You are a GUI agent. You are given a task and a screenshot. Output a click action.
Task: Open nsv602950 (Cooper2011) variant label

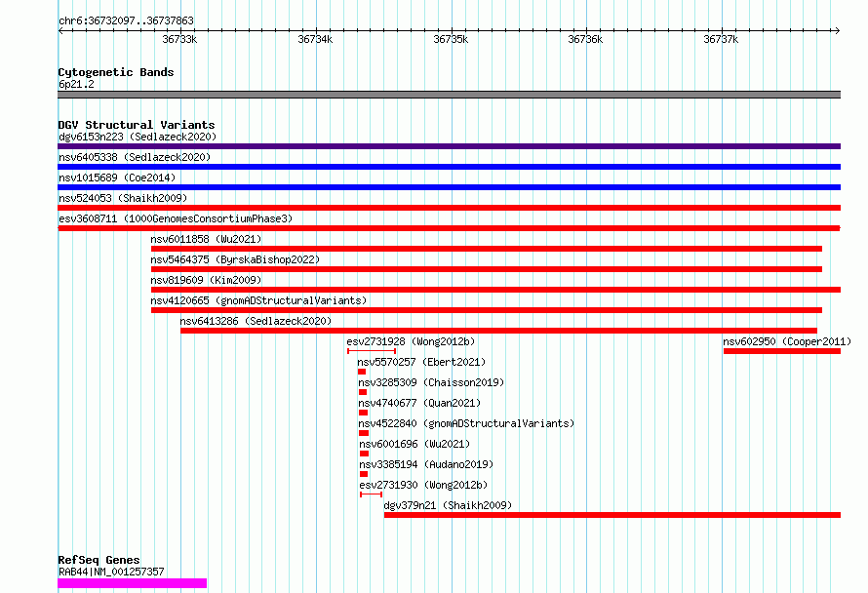pyautogui.click(x=787, y=341)
